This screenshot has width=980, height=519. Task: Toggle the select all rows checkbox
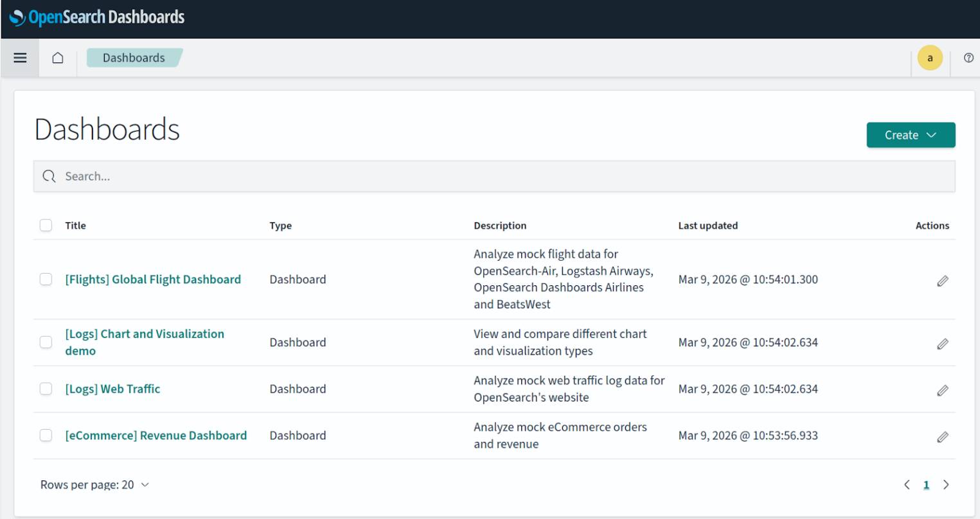[46, 225]
